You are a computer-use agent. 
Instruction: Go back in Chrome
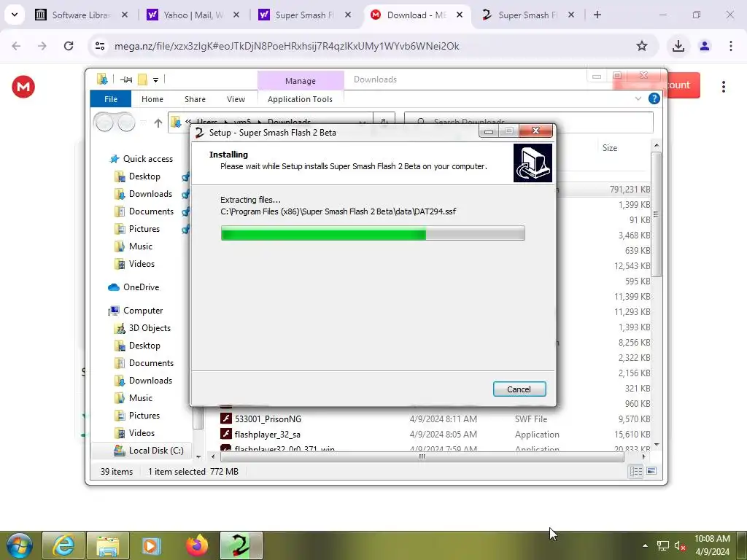pyautogui.click(x=16, y=46)
